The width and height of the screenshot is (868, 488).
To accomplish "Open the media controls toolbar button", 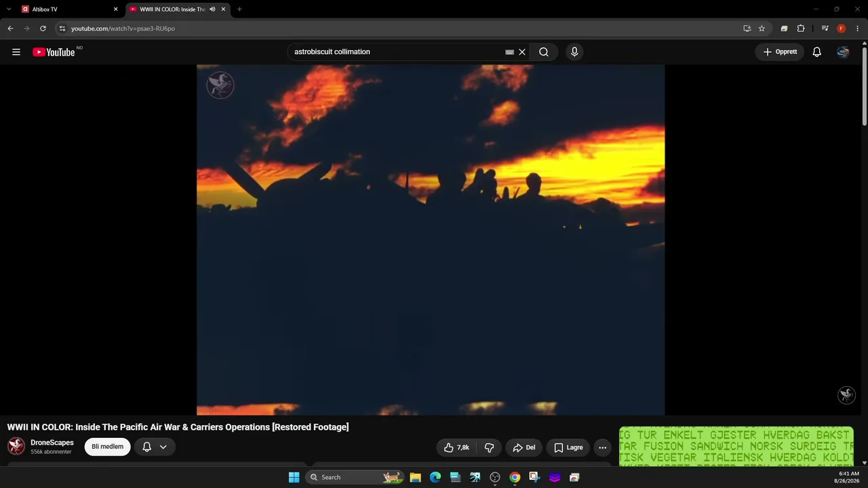I will click(x=825, y=28).
